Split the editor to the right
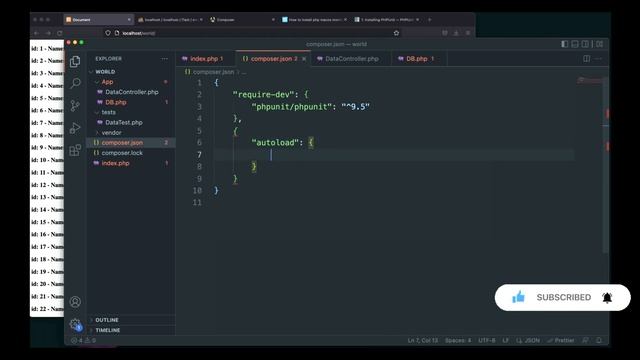640x360 pixels. coord(587,59)
